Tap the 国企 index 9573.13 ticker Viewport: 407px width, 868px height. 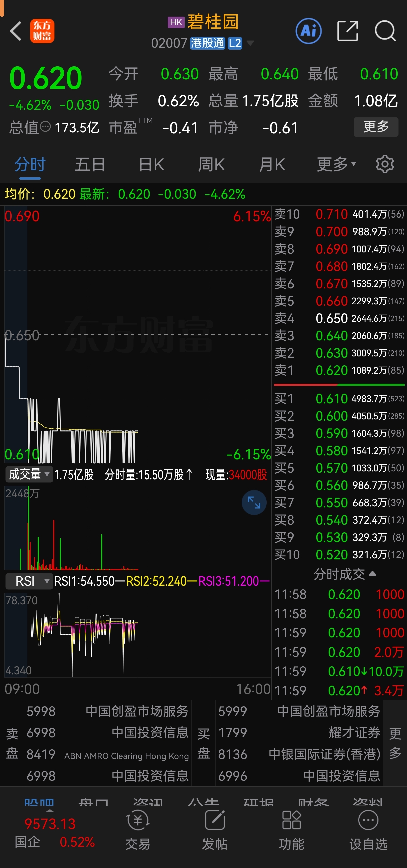[55, 833]
